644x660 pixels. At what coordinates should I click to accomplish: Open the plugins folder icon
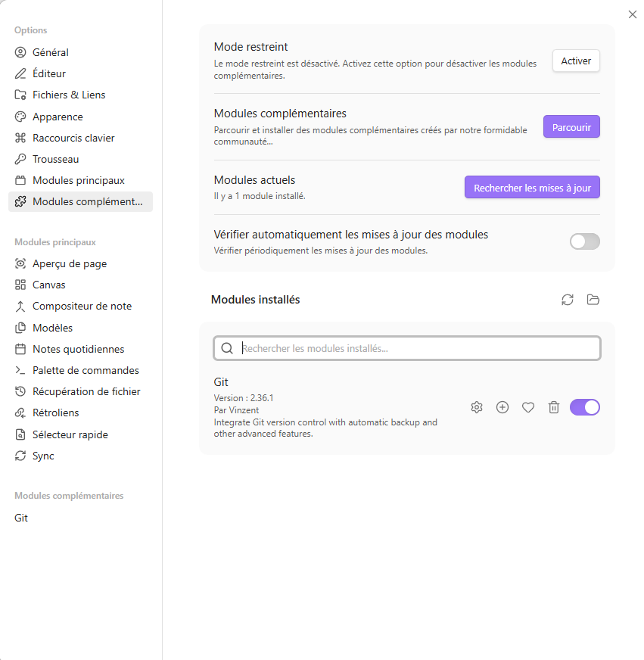pos(593,300)
